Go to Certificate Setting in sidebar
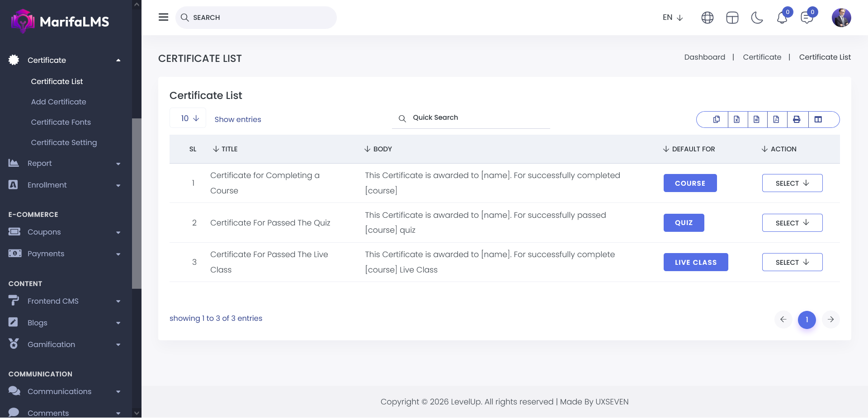This screenshot has width=868, height=418. 64,142
